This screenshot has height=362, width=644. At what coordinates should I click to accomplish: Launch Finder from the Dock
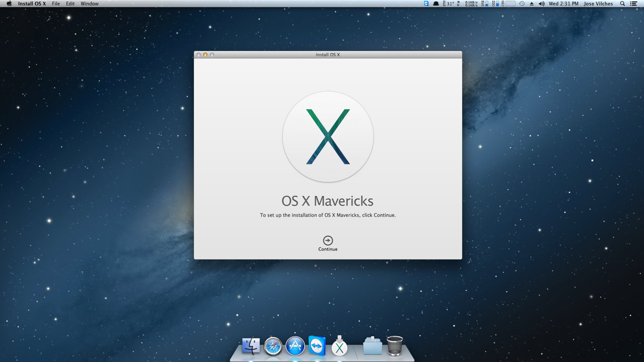point(251,346)
